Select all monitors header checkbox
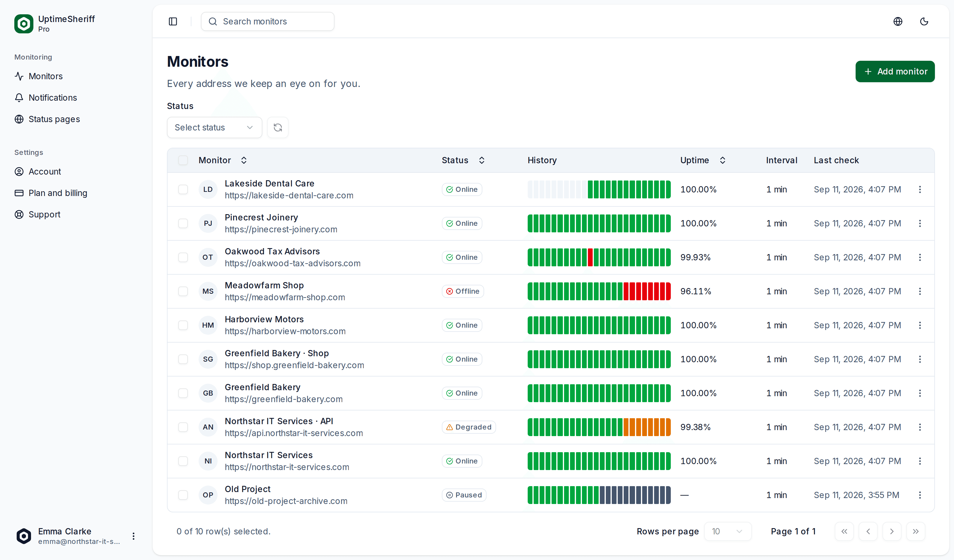This screenshot has width=954, height=560. point(183,160)
